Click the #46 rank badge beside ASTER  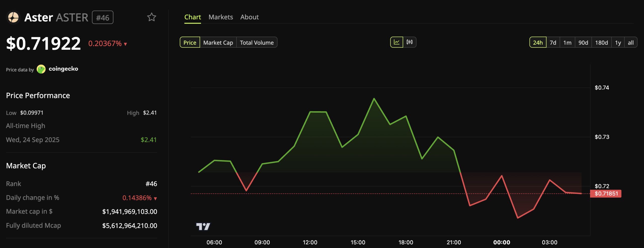click(103, 17)
